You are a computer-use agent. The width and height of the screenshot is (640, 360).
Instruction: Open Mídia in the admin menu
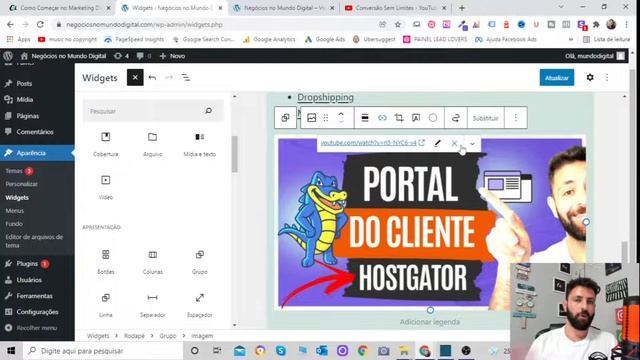click(24, 99)
